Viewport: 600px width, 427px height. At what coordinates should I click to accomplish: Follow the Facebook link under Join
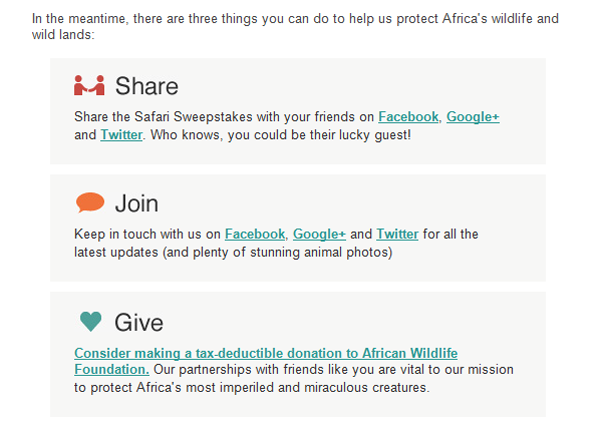[x=255, y=234]
